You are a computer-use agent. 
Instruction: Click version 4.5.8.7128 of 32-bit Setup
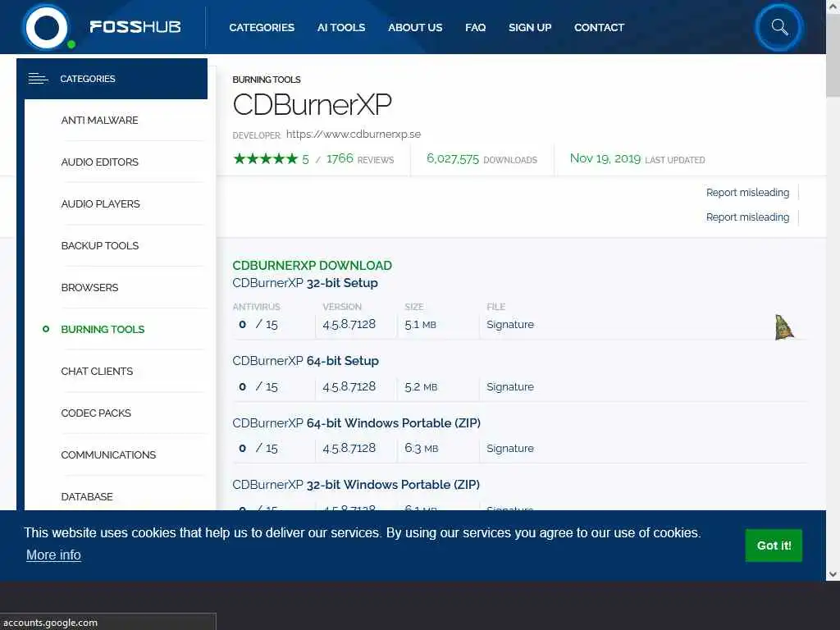click(349, 324)
